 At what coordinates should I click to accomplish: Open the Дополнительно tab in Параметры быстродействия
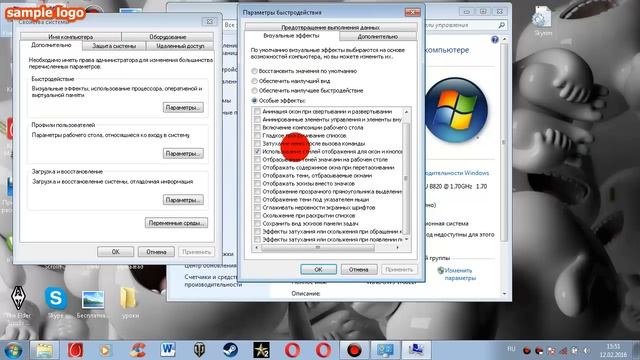[x=378, y=36]
